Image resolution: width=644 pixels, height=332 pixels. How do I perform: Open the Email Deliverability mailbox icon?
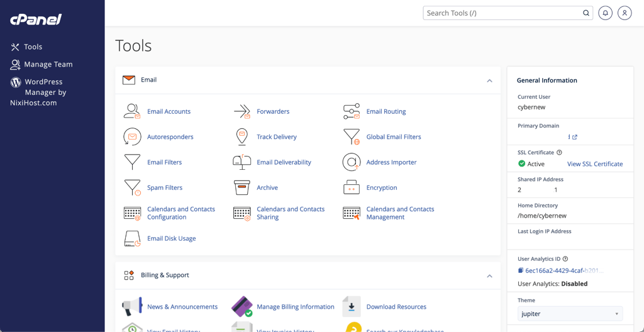(x=242, y=162)
